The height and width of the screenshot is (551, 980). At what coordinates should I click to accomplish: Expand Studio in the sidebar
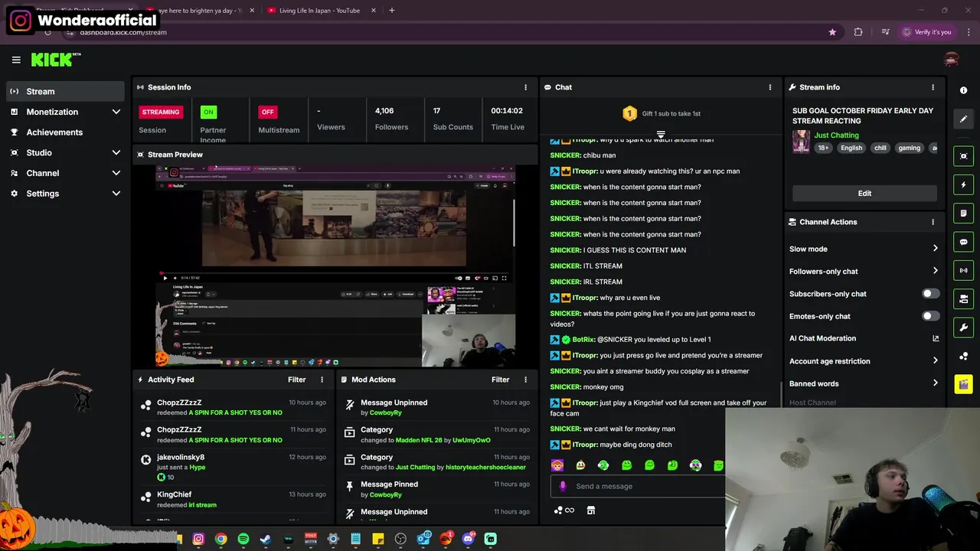tap(116, 152)
